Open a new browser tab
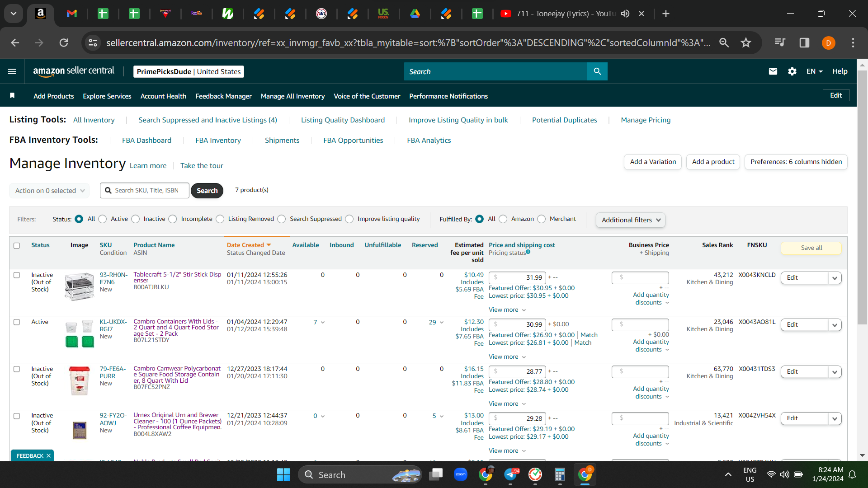868x488 pixels. point(665,14)
